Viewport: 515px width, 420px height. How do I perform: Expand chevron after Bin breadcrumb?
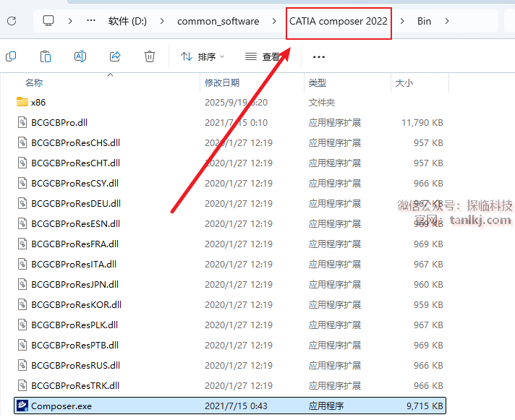point(447,22)
